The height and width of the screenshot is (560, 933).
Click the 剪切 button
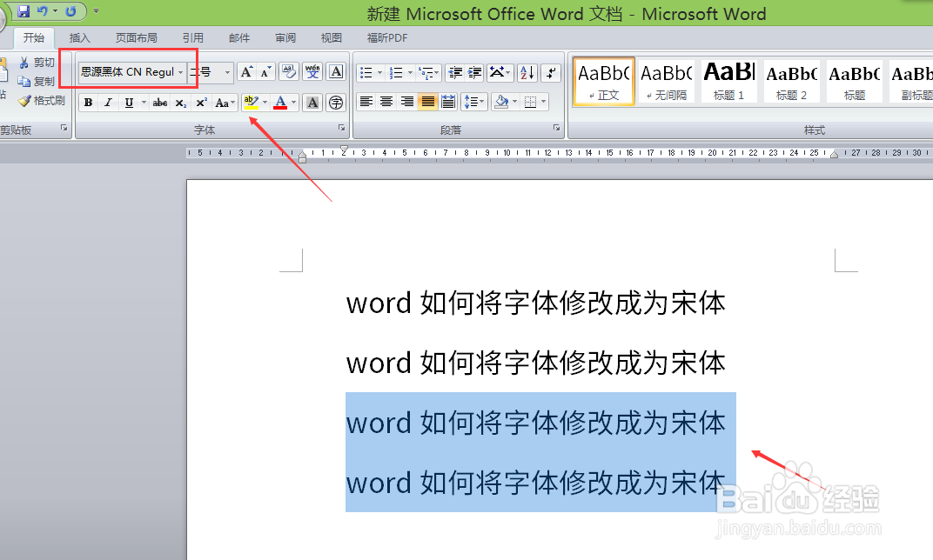37,62
